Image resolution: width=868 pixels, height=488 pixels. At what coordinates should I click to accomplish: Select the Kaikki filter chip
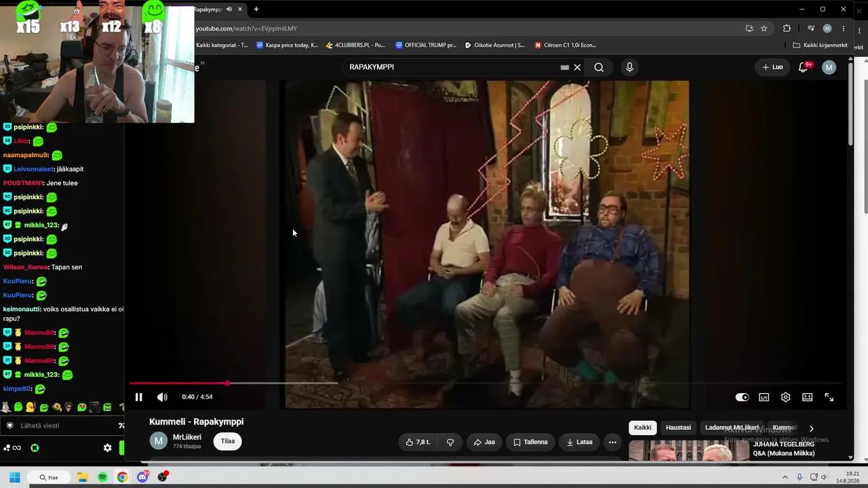click(643, 428)
